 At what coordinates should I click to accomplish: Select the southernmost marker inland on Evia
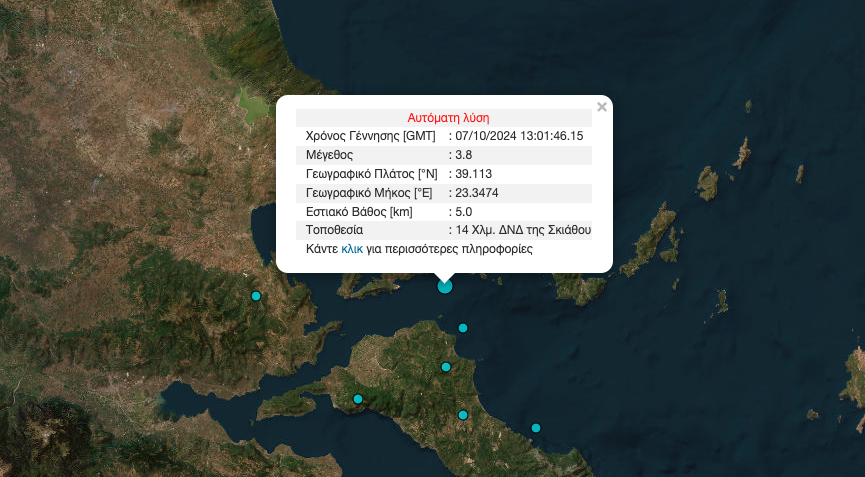(x=463, y=415)
